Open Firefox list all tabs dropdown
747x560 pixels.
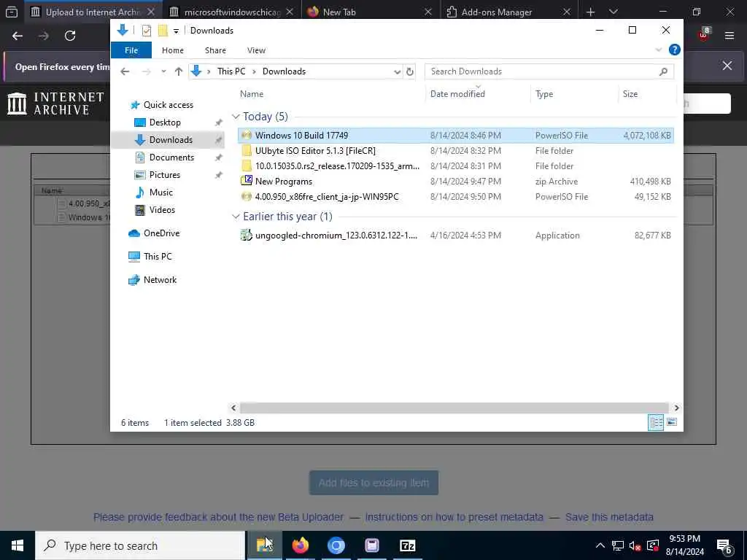point(613,12)
